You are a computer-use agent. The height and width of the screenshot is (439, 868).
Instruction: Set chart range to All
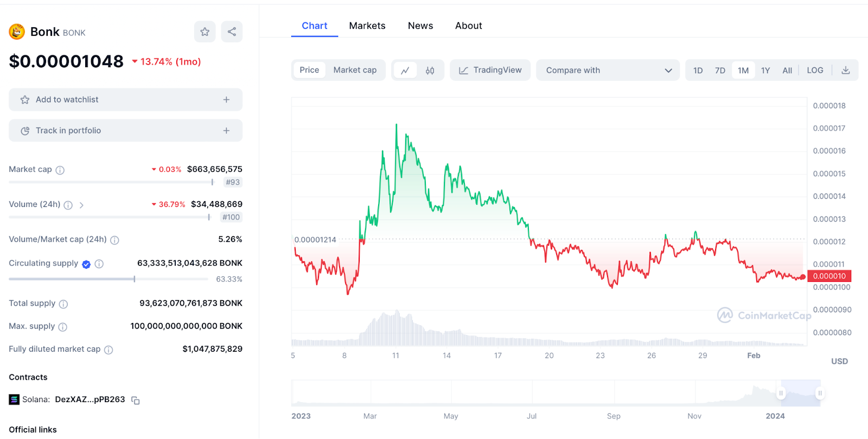787,70
